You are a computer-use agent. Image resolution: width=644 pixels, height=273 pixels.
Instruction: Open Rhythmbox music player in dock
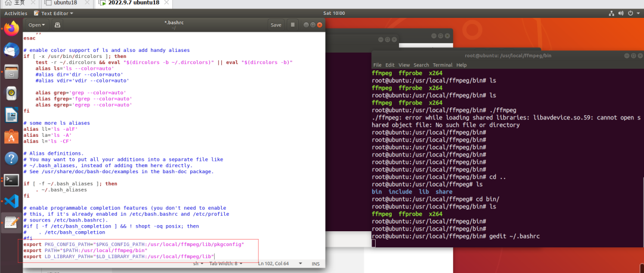click(11, 94)
